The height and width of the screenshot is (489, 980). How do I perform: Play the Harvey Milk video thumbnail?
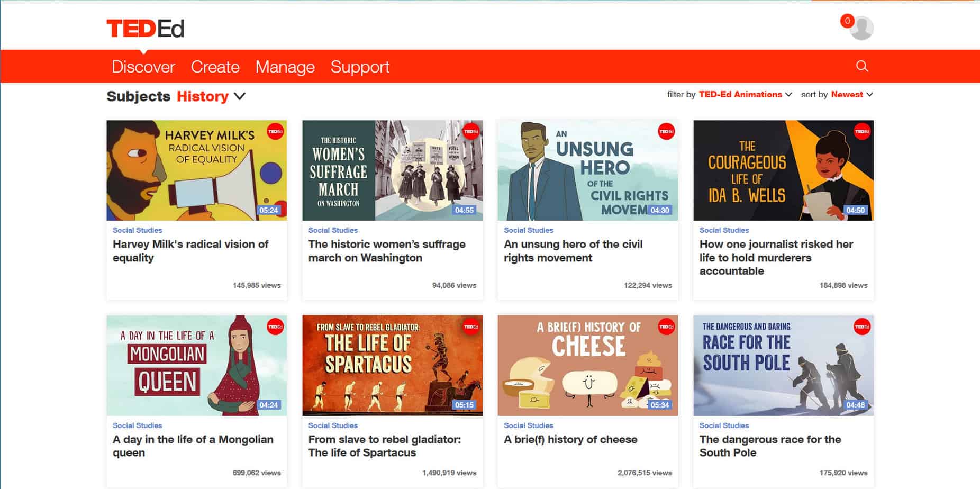197,170
